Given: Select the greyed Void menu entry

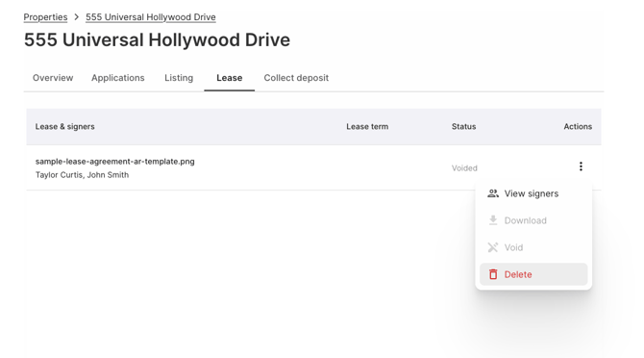Looking at the screenshot, I should coord(533,247).
